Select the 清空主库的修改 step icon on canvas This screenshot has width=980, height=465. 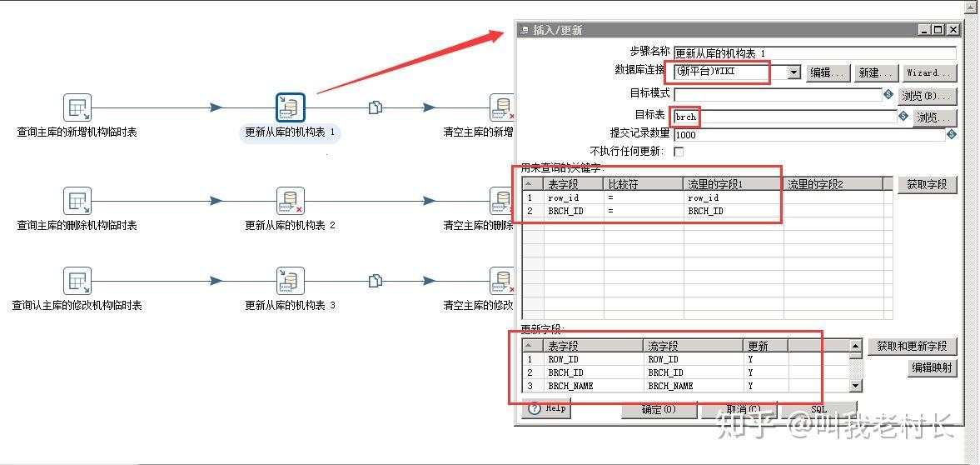501,281
